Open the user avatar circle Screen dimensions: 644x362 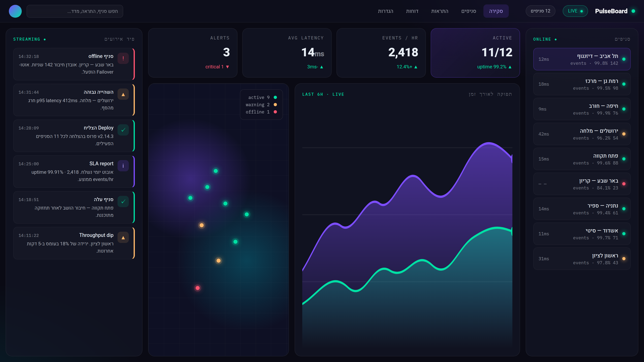tap(15, 11)
